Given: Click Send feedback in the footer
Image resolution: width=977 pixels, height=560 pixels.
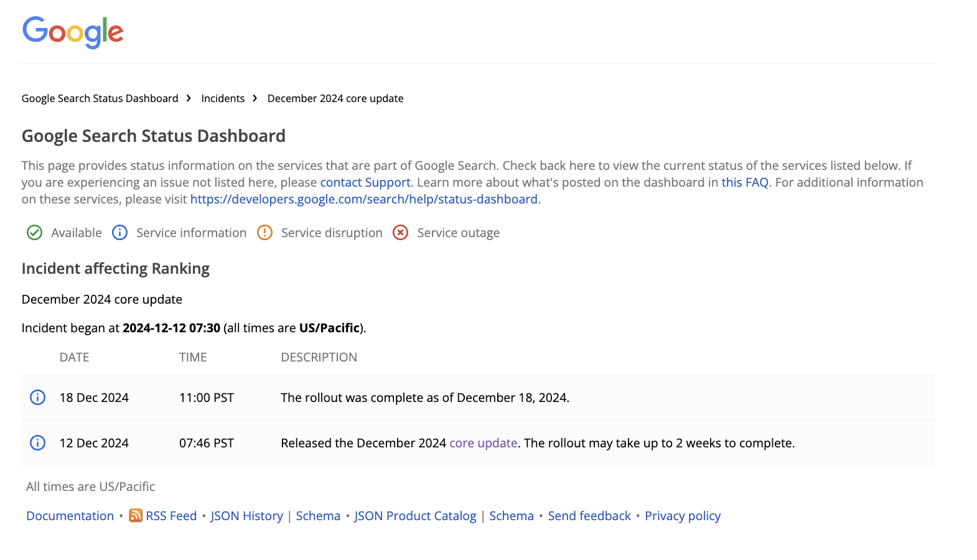Looking at the screenshot, I should 589,516.
